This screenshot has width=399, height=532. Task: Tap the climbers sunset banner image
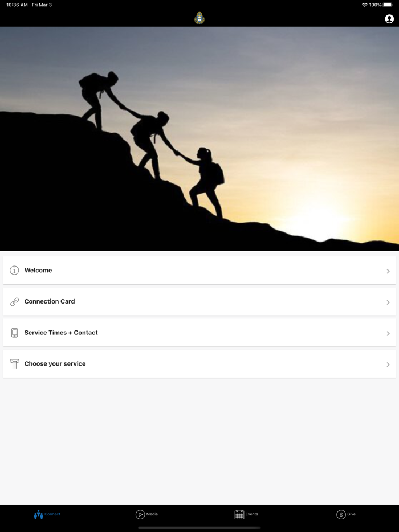(x=199, y=138)
